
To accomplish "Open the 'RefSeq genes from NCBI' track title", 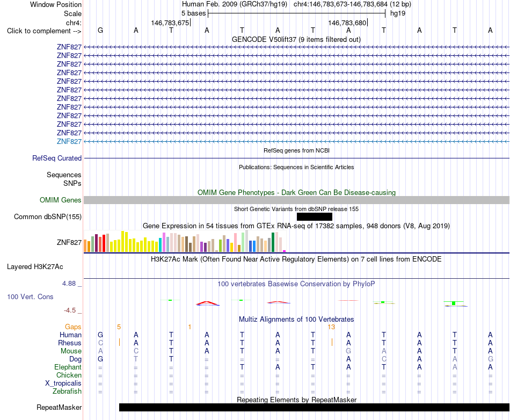I will pos(296,150).
